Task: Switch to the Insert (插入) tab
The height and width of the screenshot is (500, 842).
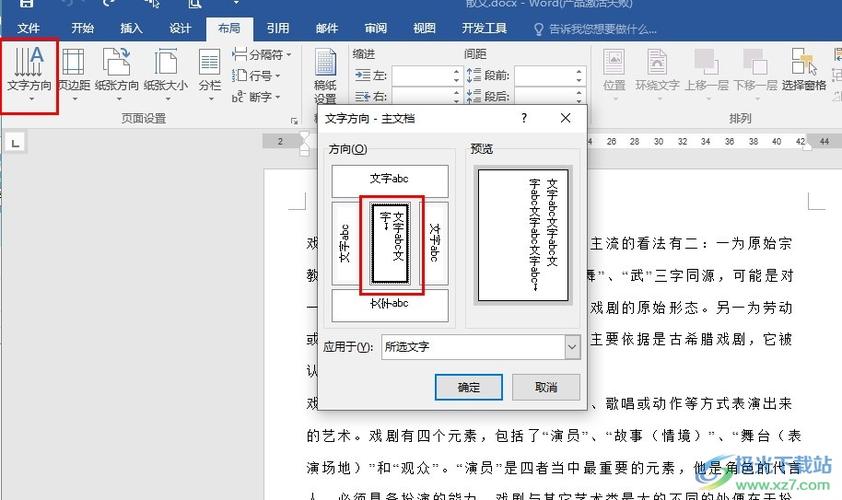Action: point(131,28)
